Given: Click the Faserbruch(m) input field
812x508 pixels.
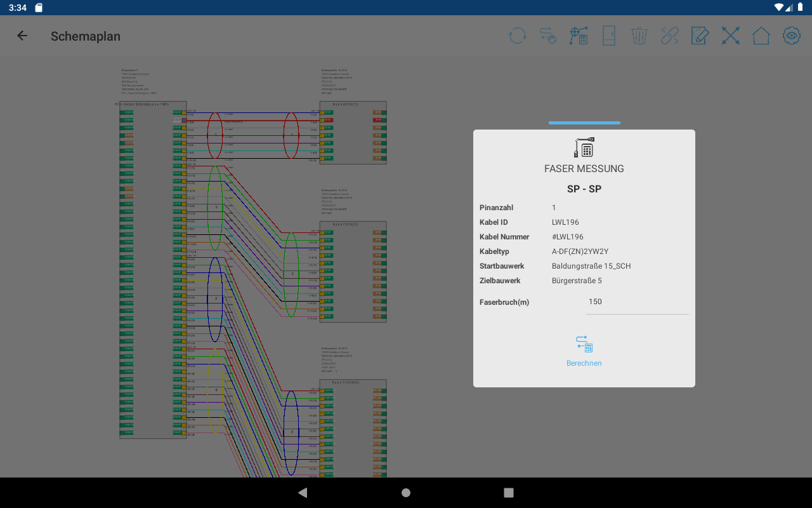Looking at the screenshot, I should (637, 302).
